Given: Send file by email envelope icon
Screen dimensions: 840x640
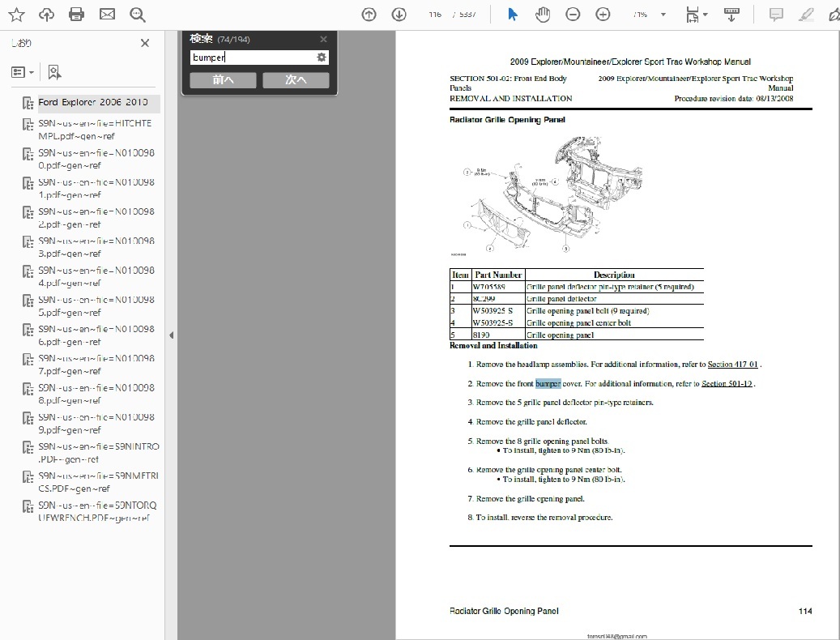Looking at the screenshot, I should (x=107, y=15).
